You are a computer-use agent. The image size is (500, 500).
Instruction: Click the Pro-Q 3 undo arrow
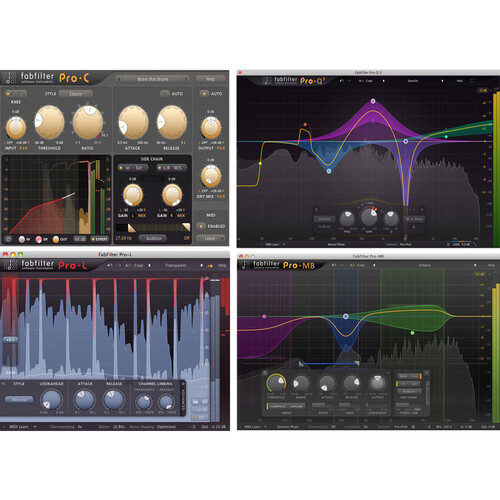[x=341, y=81]
